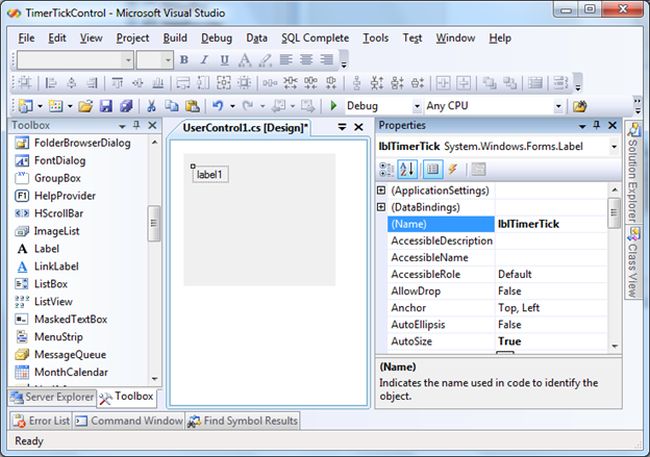Open the Command Window tab
This screenshot has width=650, height=457.
[129, 421]
